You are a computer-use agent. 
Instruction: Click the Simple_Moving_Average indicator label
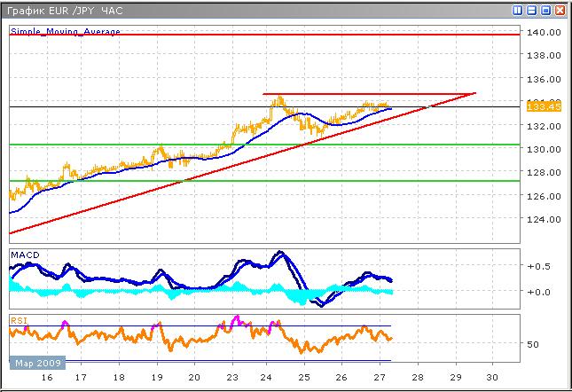[66, 31]
